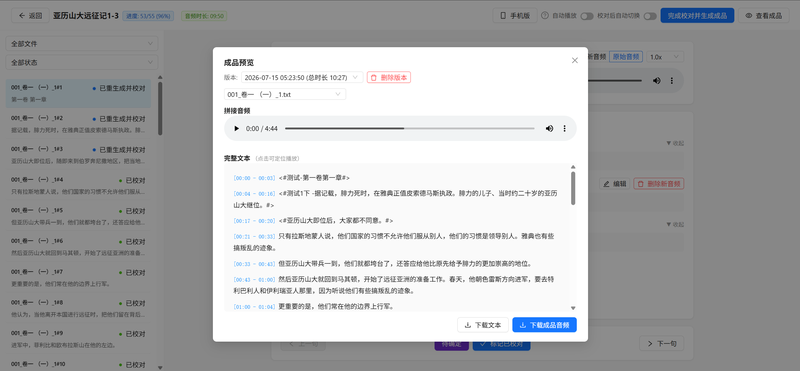Image resolution: width=800 pixels, height=371 pixels.
Task: Switch to the 原始音频 tab
Action: coord(626,57)
